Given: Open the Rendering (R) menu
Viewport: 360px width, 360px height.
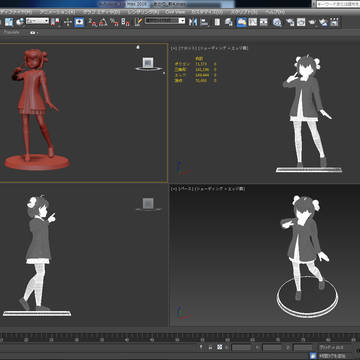Looking at the screenshot, I should [144, 12].
